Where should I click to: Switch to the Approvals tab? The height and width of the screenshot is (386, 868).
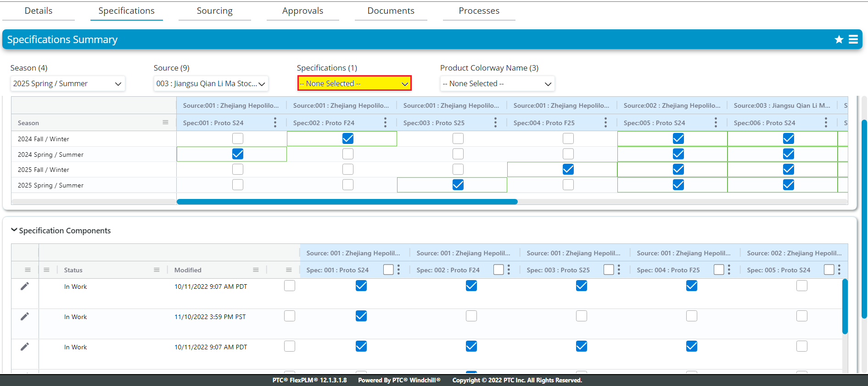303,11
